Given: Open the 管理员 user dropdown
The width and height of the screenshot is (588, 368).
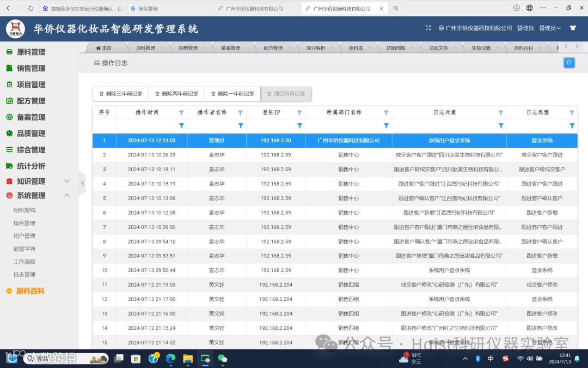Looking at the screenshot, I should [x=550, y=28].
